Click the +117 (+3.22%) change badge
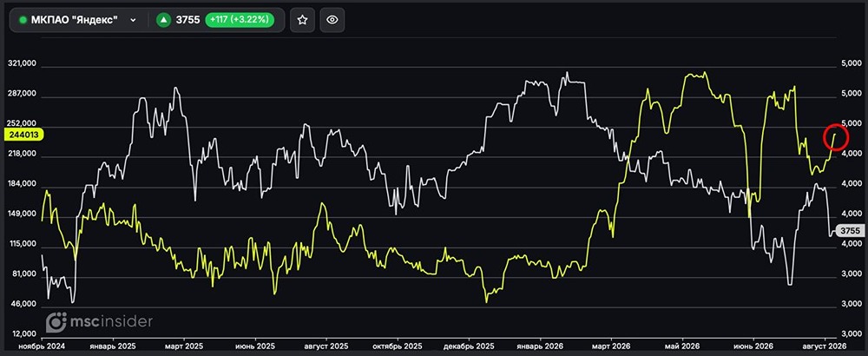This screenshot has height=356, width=868. [x=240, y=20]
